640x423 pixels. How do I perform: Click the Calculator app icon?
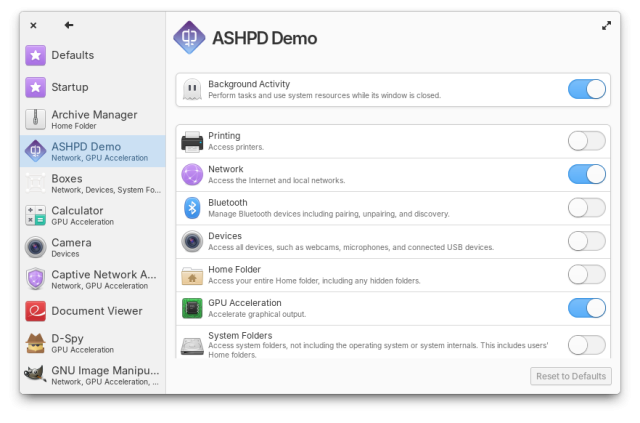click(x=36, y=215)
